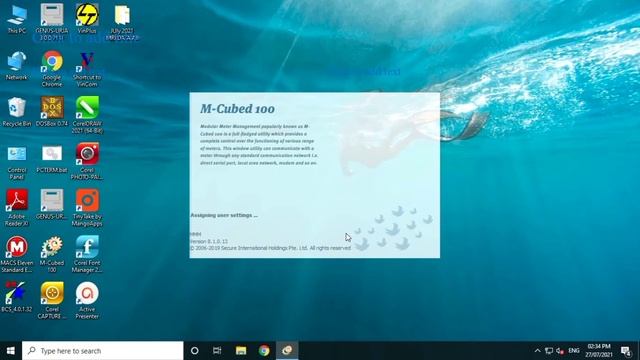Click the taskbar search box
Screen dimensions: 640x360
pos(102,351)
